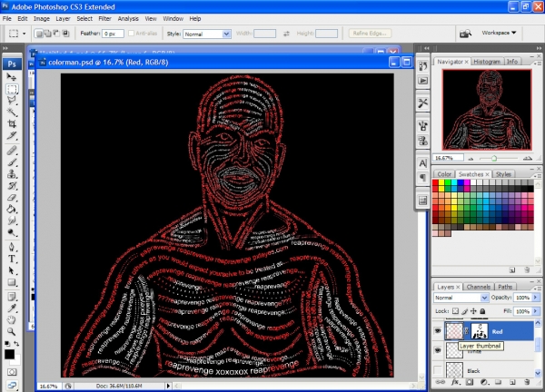The height and width of the screenshot is (392, 545).
Task: Create new fill or adjustment layer
Action: [x=484, y=382]
